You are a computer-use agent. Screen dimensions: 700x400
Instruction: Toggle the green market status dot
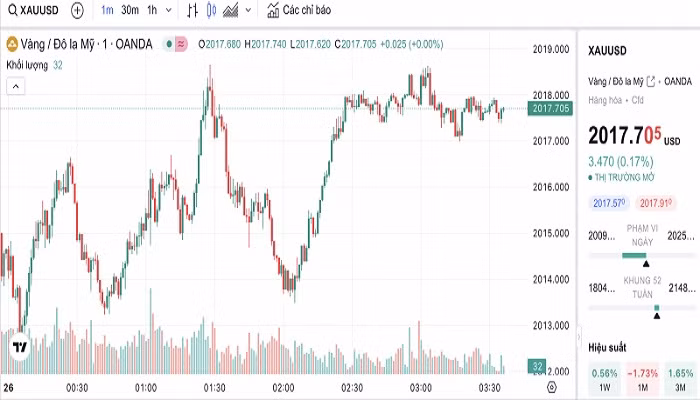pos(169,44)
